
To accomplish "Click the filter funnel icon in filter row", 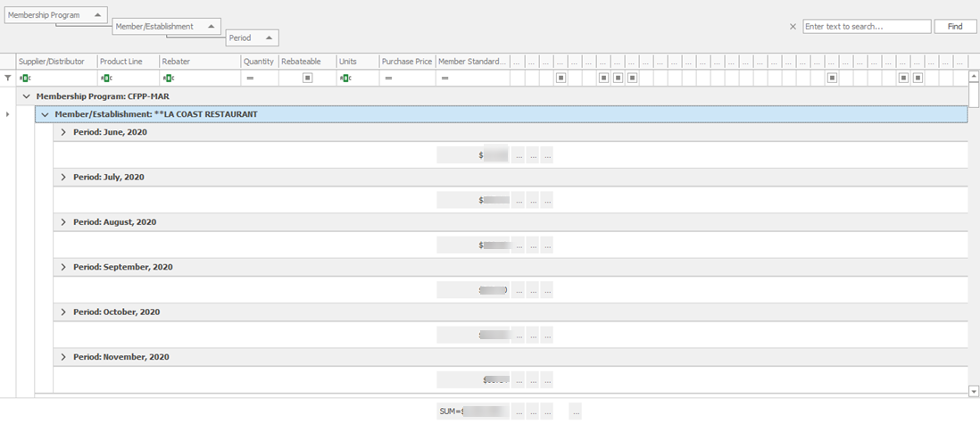I will 8,79.
